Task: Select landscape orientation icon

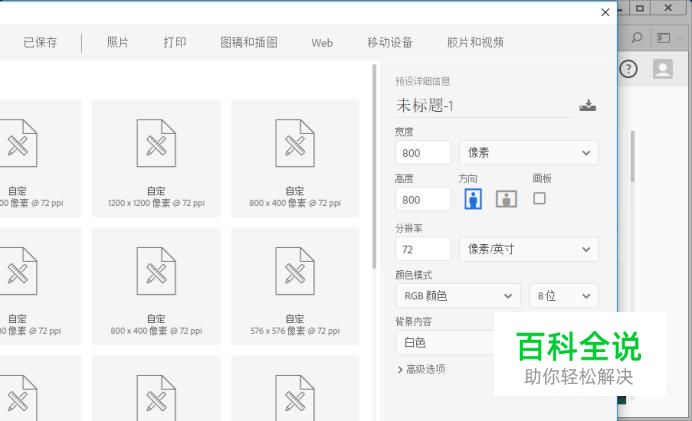Action: pos(506,199)
